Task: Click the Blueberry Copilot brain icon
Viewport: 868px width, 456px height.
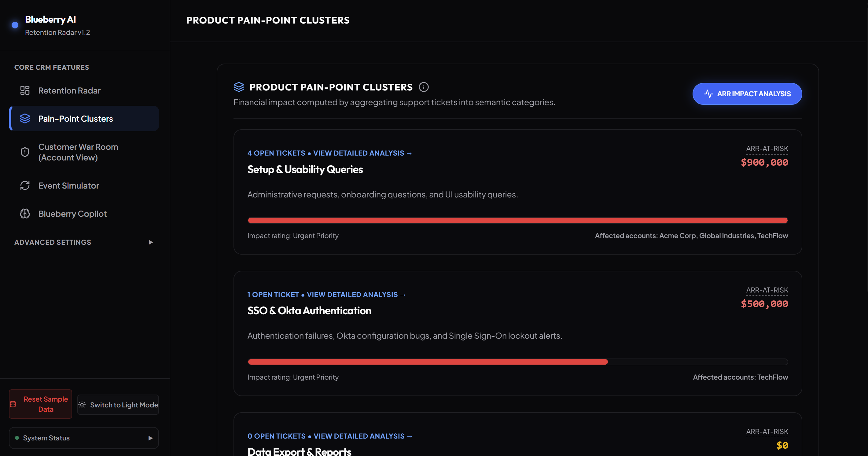Action: (25, 214)
